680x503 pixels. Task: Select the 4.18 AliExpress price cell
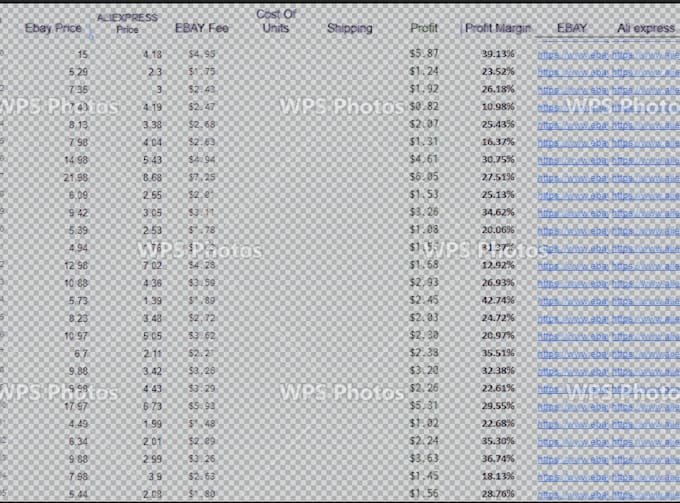[x=152, y=55]
